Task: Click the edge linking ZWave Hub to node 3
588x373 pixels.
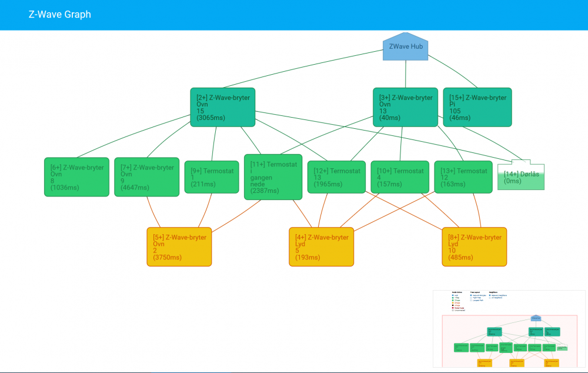Action: pyautogui.click(x=405, y=74)
